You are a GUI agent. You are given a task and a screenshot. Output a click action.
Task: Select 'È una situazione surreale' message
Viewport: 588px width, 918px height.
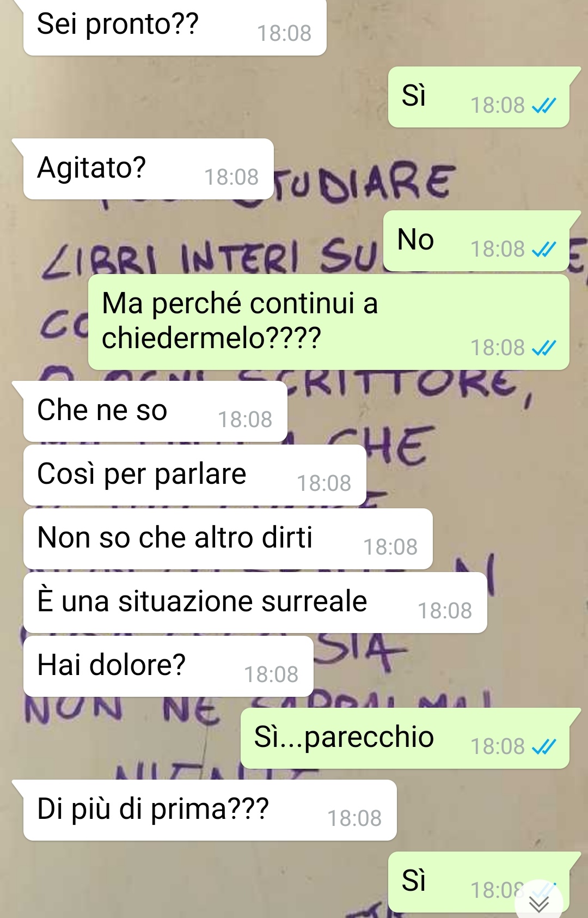[x=255, y=603]
